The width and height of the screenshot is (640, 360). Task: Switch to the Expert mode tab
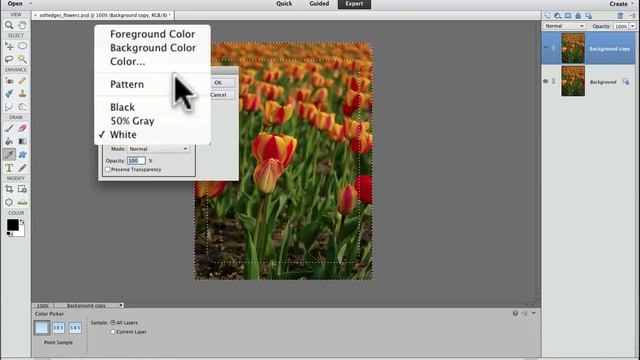354,4
